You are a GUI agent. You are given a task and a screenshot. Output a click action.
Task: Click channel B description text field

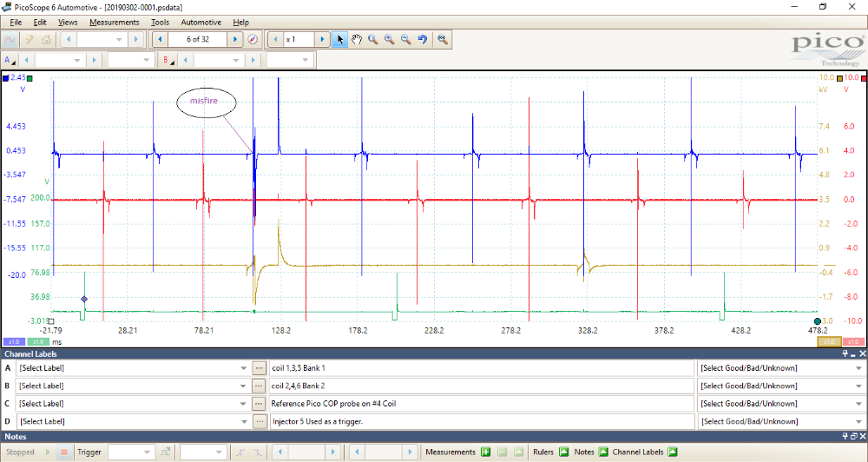pos(482,386)
